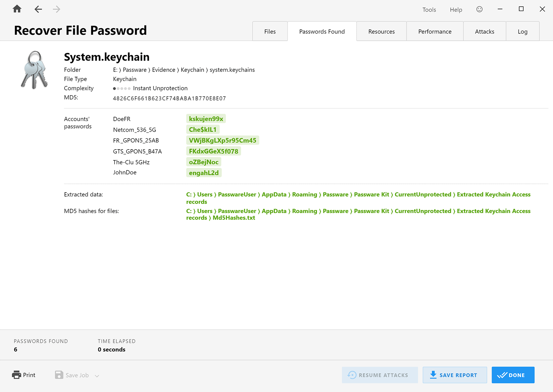The height and width of the screenshot is (392, 553).
Task: Switch to the Resources tab
Action: pos(381,31)
